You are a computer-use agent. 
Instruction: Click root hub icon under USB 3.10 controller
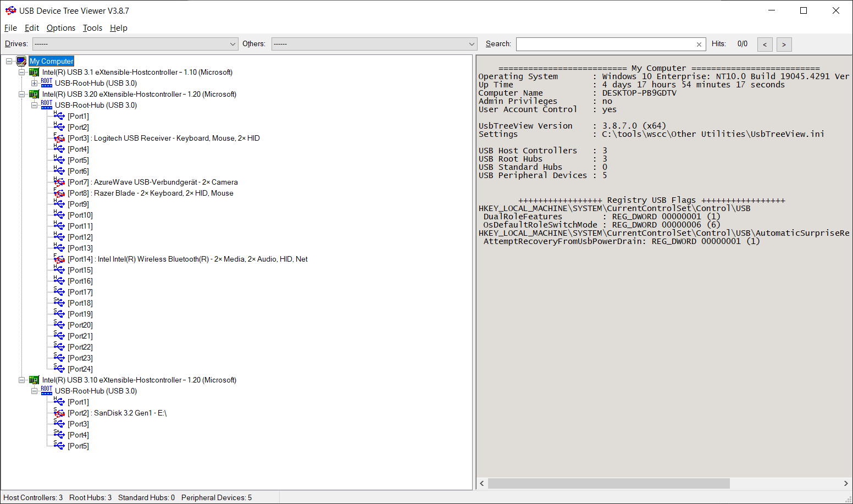pyautogui.click(x=47, y=391)
